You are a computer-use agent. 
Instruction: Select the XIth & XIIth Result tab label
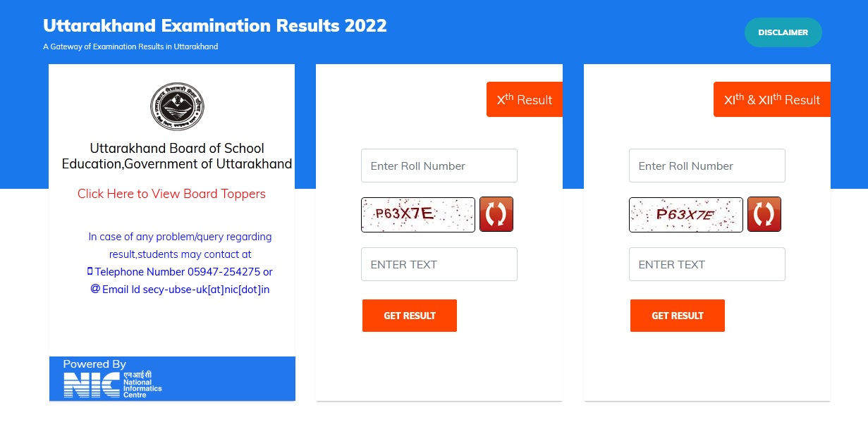click(772, 99)
